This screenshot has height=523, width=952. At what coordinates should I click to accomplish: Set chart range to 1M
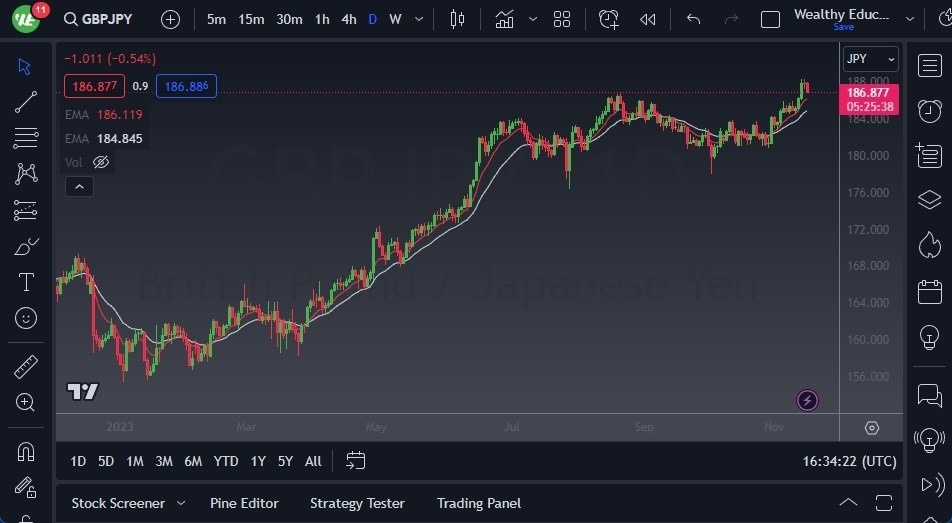coord(135,461)
